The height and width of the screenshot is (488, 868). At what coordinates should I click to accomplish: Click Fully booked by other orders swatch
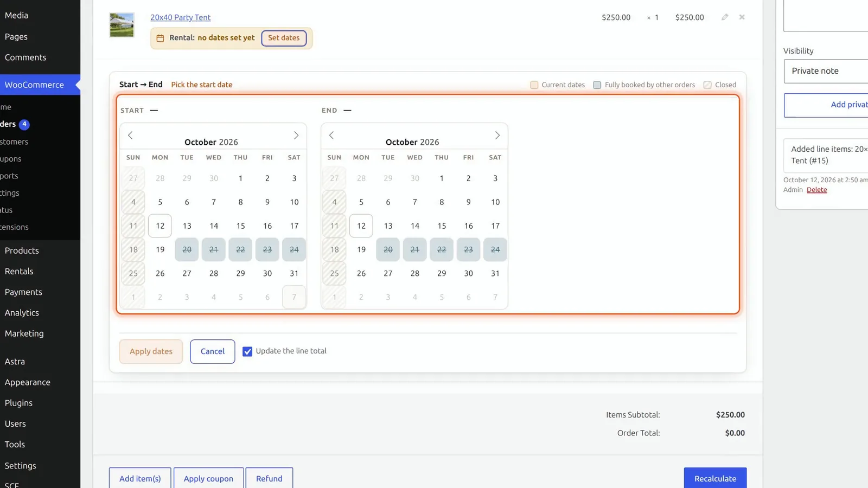click(x=597, y=85)
